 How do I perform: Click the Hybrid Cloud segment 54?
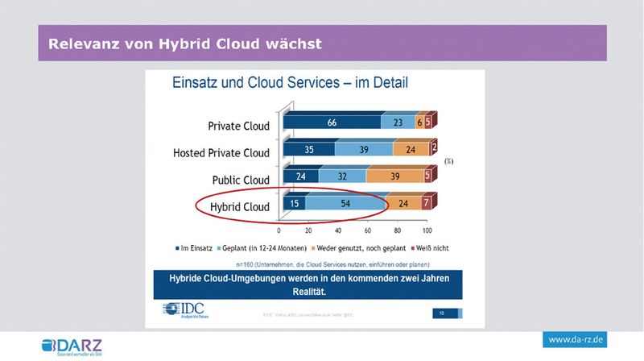tap(345, 204)
